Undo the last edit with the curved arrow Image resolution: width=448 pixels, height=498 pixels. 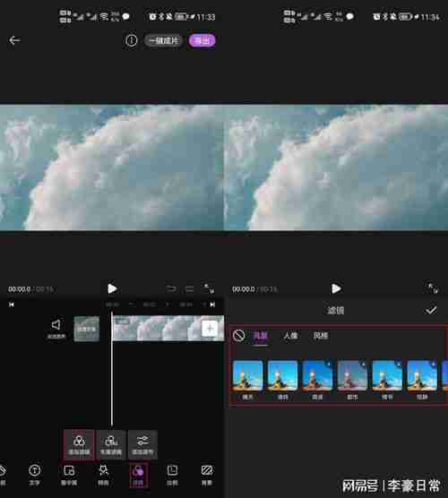pyautogui.click(x=171, y=288)
